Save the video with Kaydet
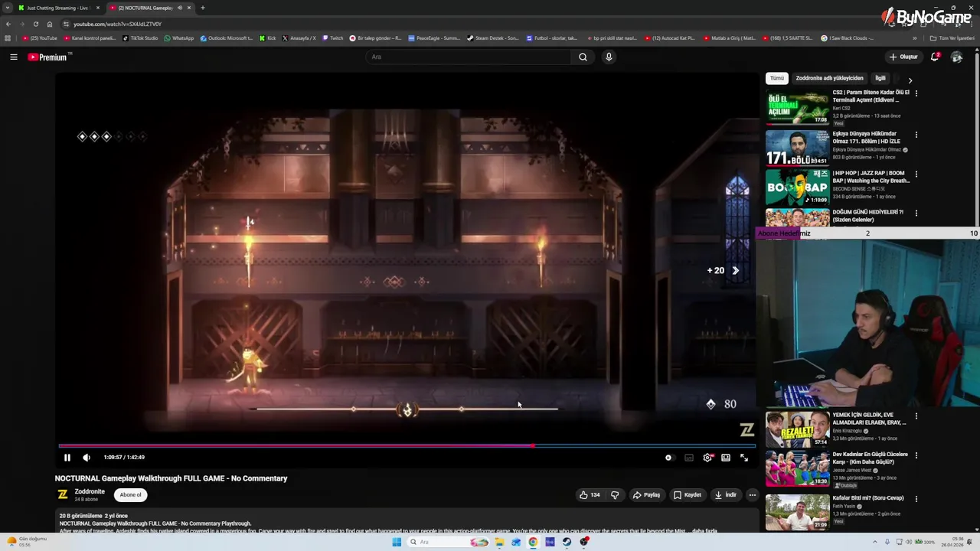 (687, 495)
